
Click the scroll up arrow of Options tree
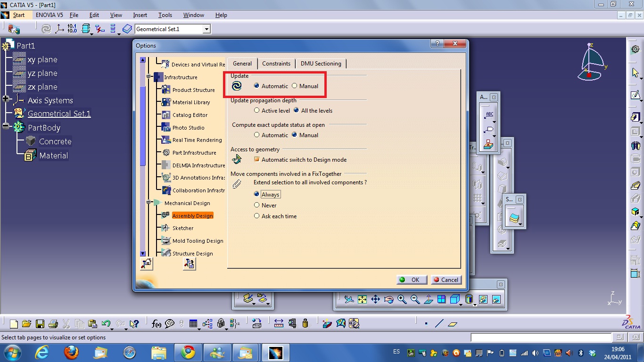(143, 60)
